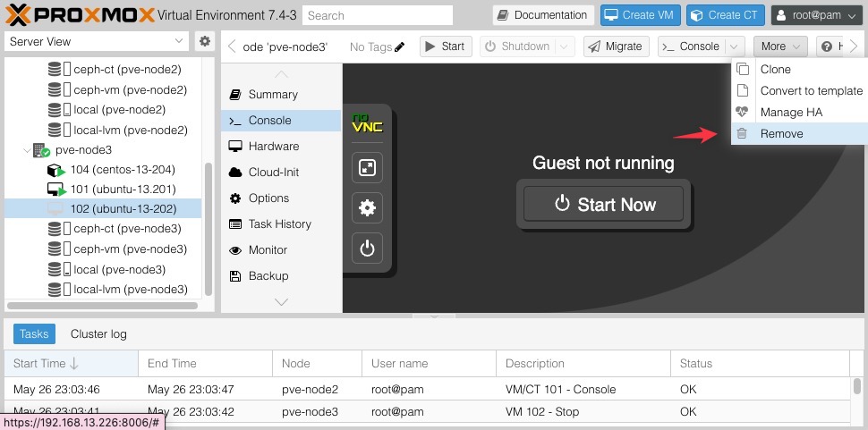Image resolution: width=868 pixels, height=430 pixels.
Task: Select Remove from the More menu
Action: [799, 134]
